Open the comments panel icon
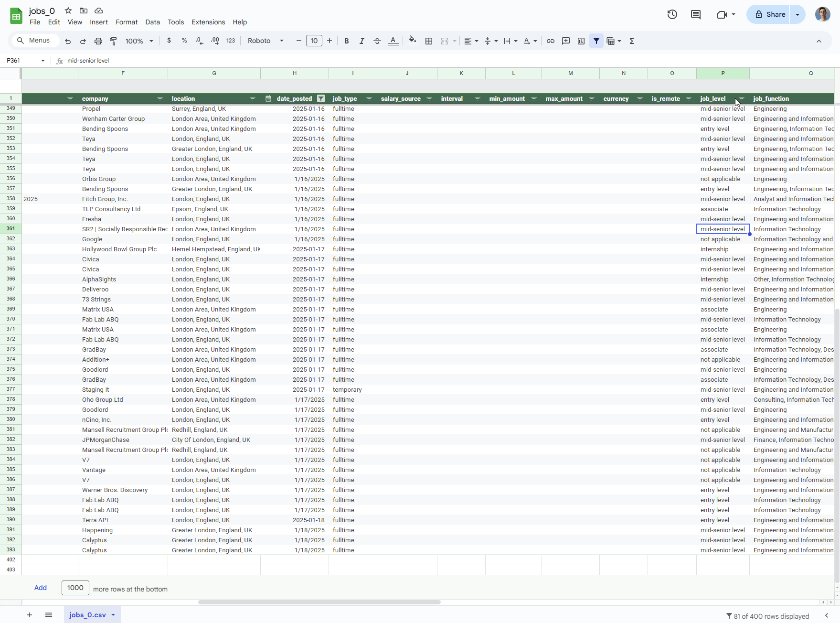This screenshot has height=623, width=840. click(696, 14)
